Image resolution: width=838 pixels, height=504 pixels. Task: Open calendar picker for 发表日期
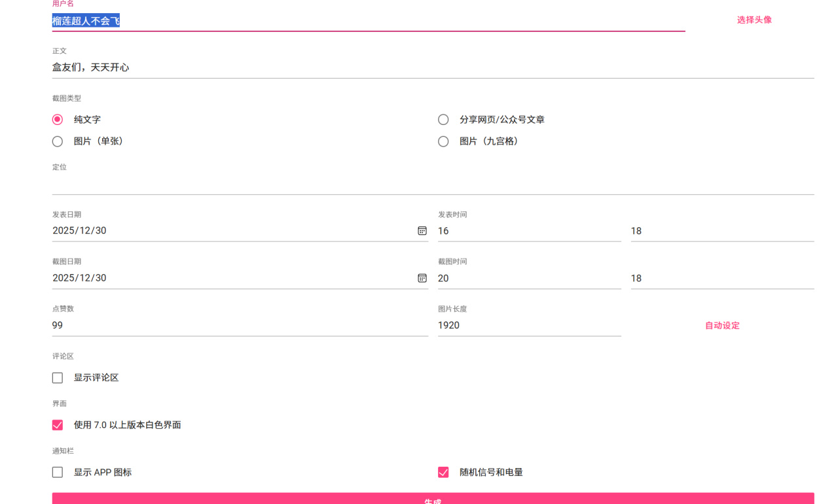click(422, 231)
